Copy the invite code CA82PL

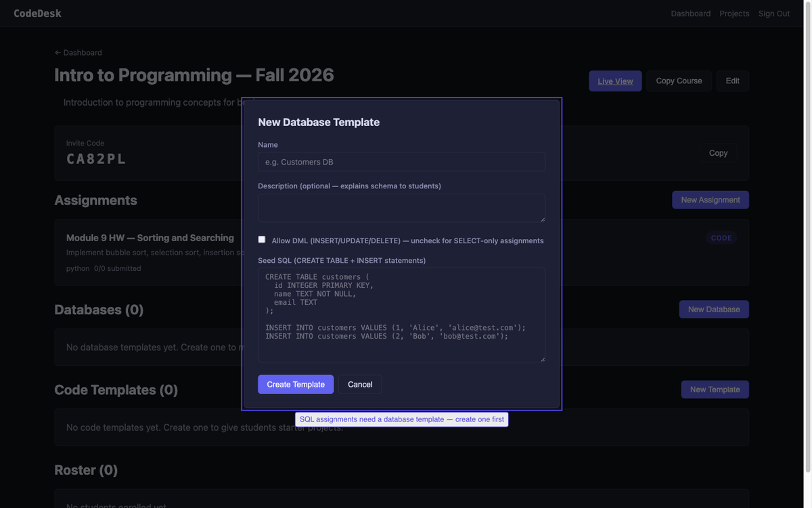(x=718, y=152)
